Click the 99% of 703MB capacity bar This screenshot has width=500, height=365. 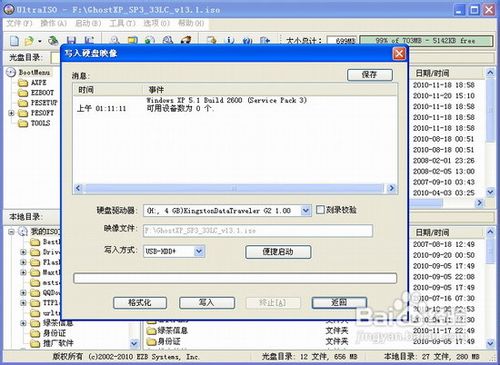point(426,41)
